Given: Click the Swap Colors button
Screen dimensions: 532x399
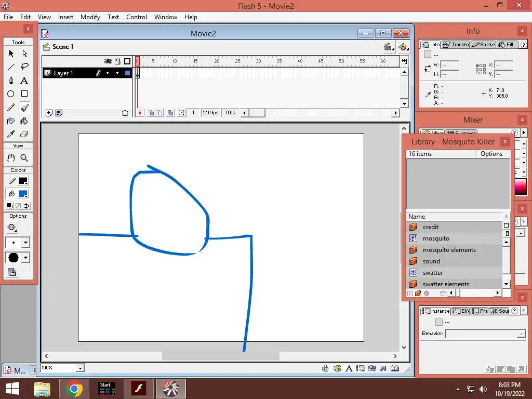Looking at the screenshot, I should tap(26, 206).
